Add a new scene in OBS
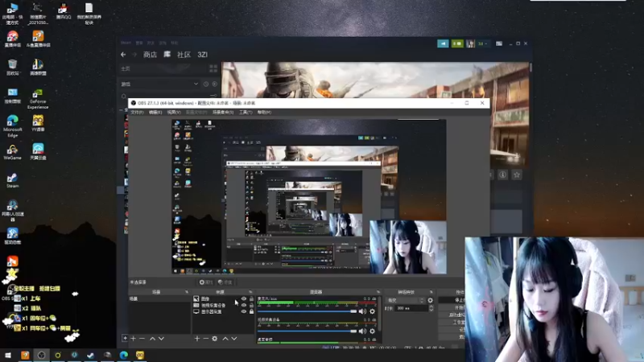This screenshot has height=362, width=644. 133,339
